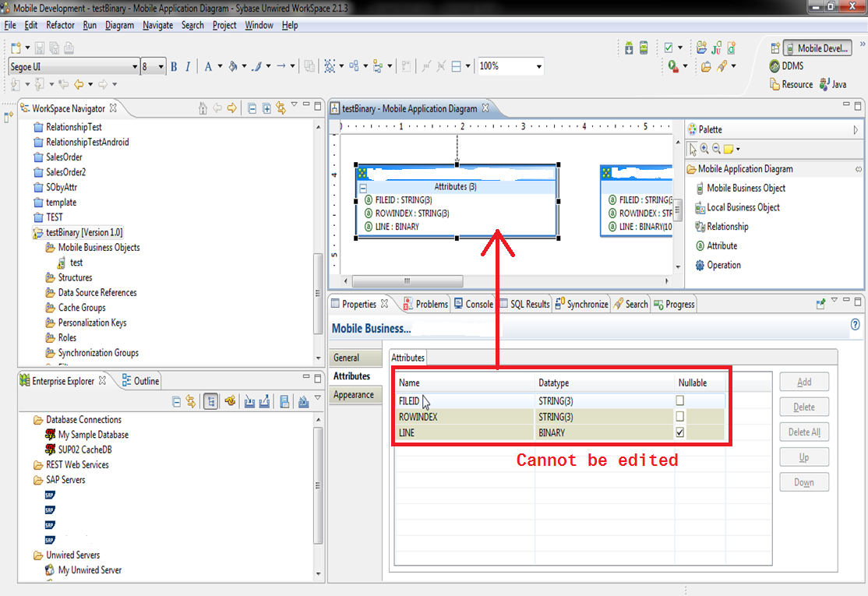Open the WorkSpace Navigator view menu arrow
The width and height of the screenshot is (868, 596).
(x=295, y=104)
